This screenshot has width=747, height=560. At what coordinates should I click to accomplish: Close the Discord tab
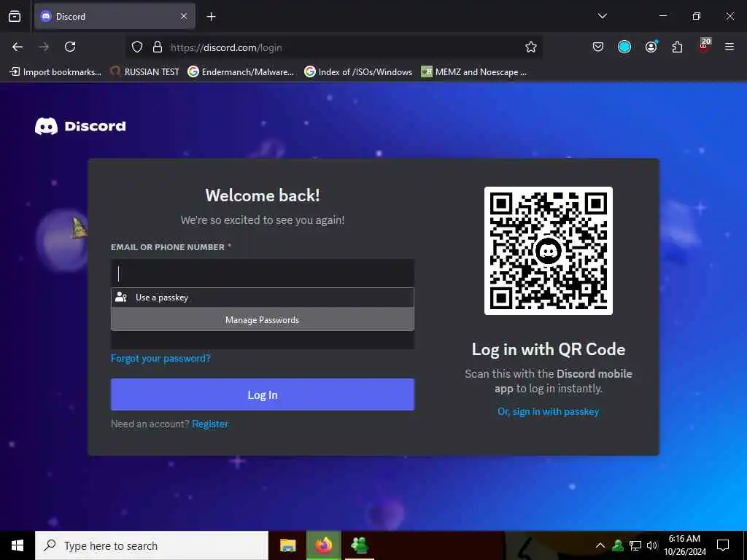pos(184,16)
